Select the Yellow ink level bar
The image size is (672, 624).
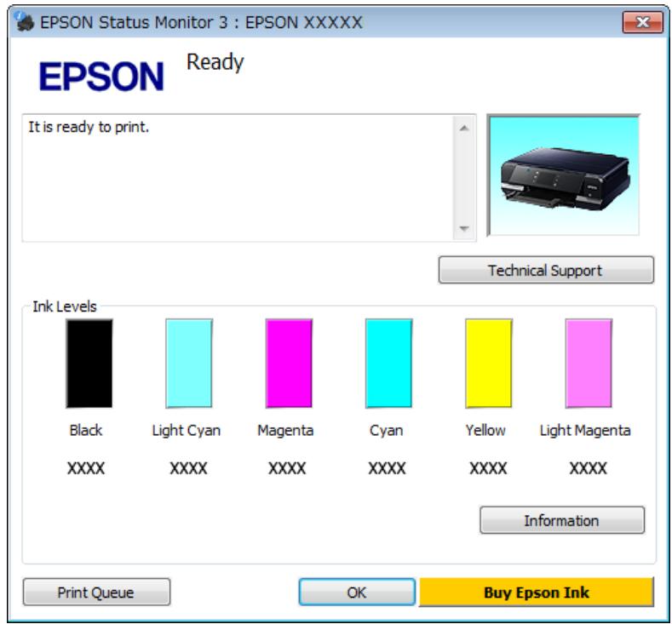click(x=489, y=364)
